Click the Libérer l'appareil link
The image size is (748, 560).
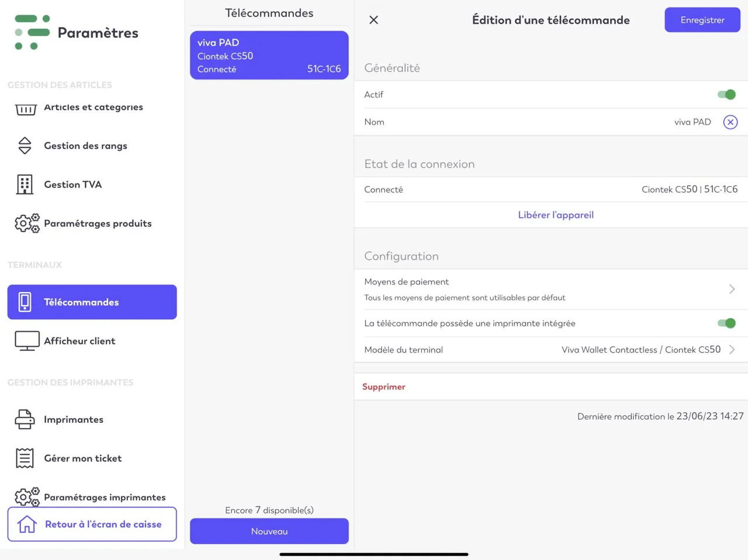coord(556,215)
